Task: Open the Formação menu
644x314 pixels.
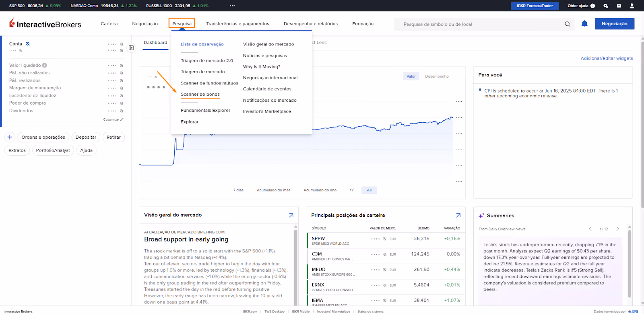Action: tap(363, 24)
